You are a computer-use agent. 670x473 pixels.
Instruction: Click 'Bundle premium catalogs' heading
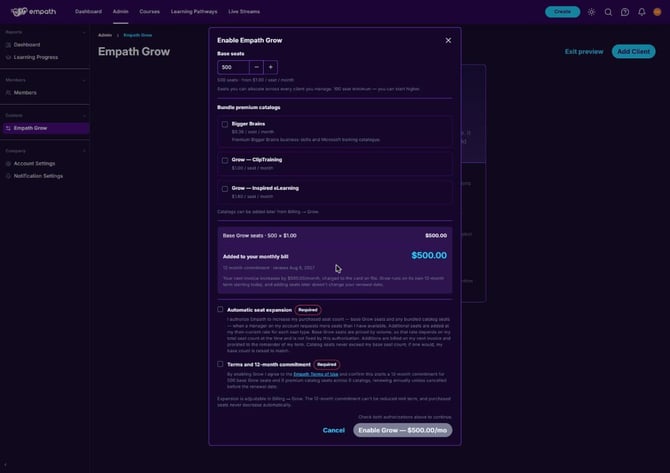pyautogui.click(x=249, y=108)
